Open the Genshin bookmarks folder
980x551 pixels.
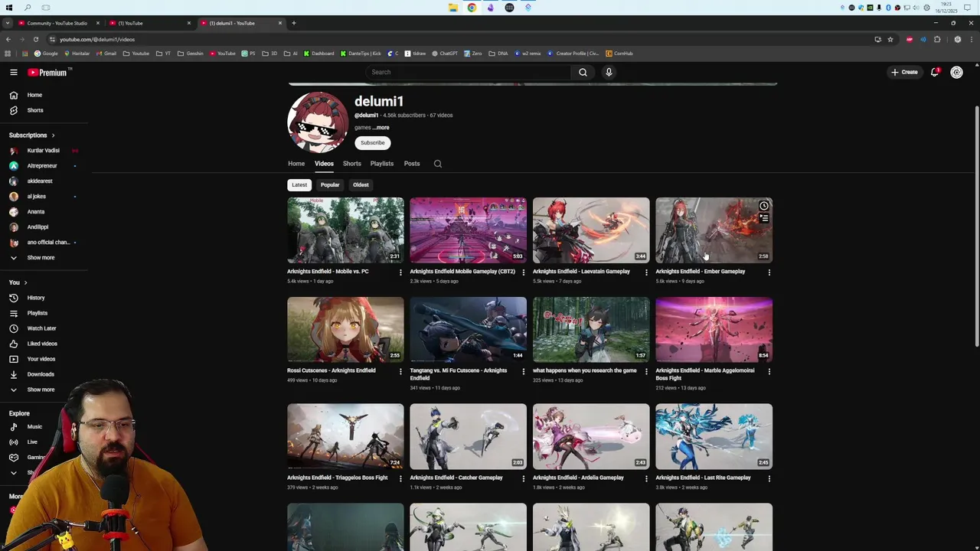(x=191, y=54)
